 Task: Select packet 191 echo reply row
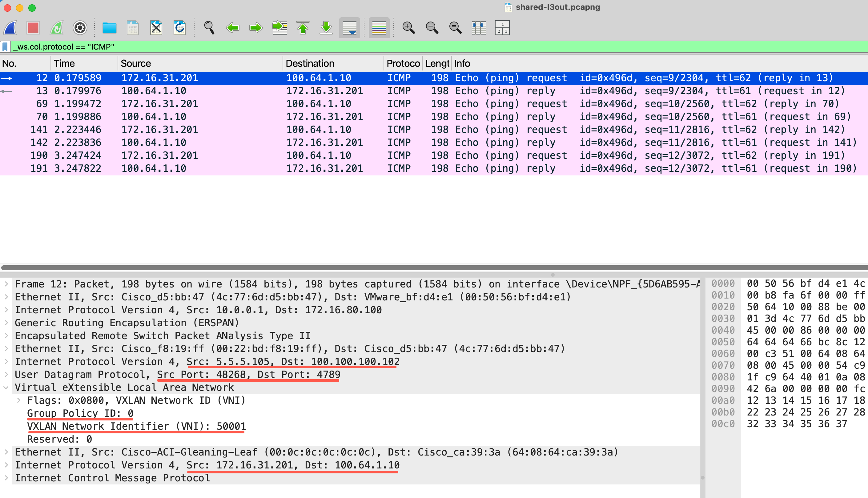pos(434,169)
